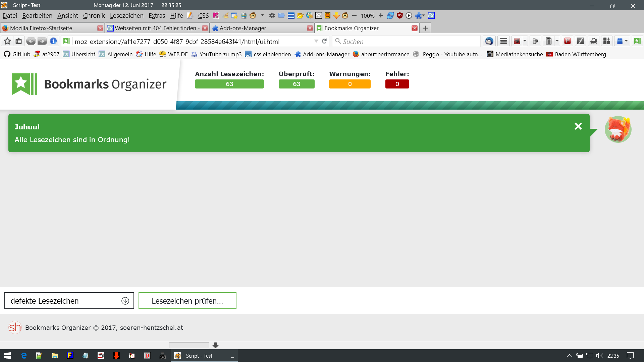Viewport: 644px width, 362px height.
Task: Click the Lesezeichen prüfen button
Action: click(x=187, y=301)
